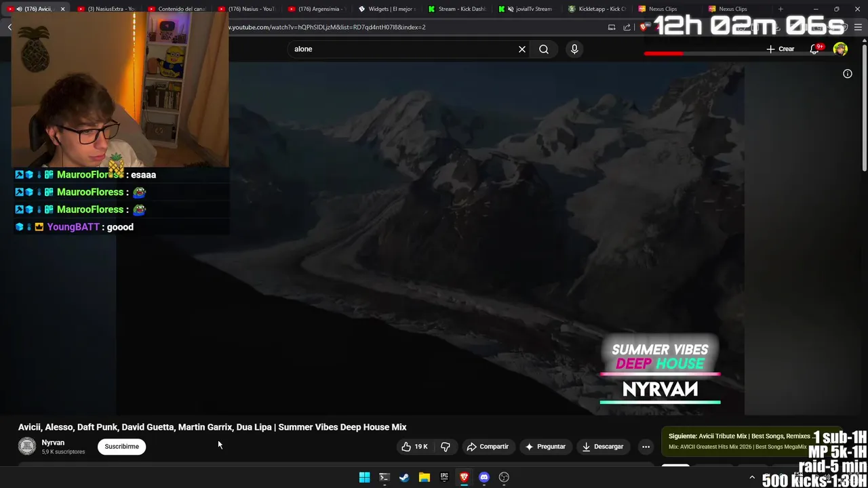Close the Avicii YouTube tab
Screen dimensions: 868x488
pos(62,9)
